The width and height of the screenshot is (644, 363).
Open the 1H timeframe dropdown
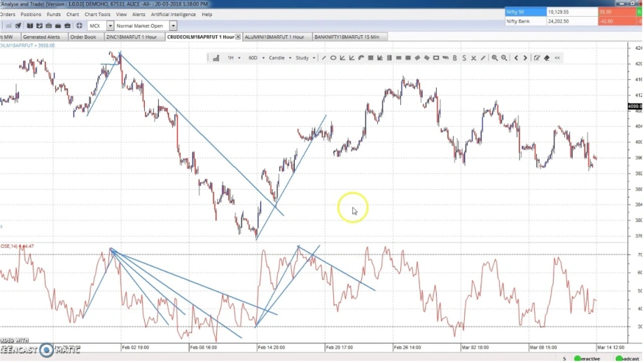coord(233,58)
